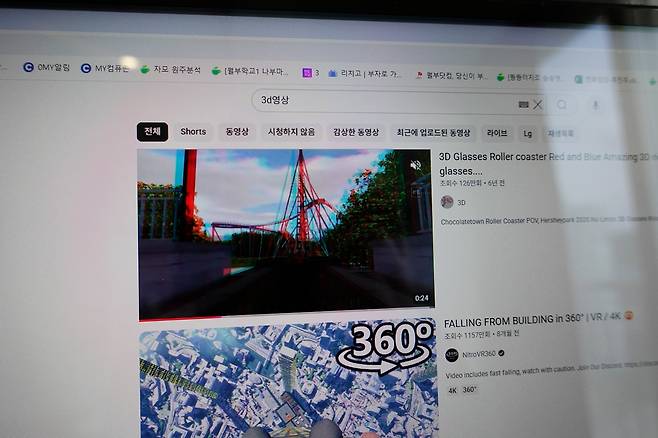Open the MY컴퓨돈 bookmark
This screenshot has height=438, width=658.
point(104,68)
